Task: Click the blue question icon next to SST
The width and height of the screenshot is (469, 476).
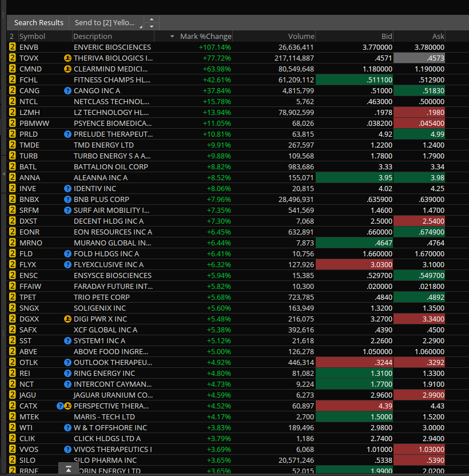Action: point(67,340)
